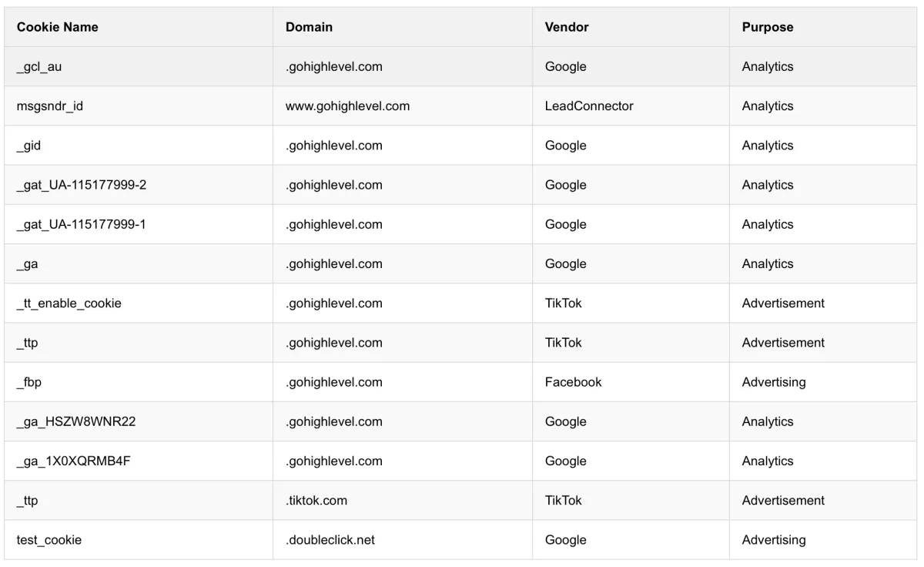924x567 pixels.
Task: Click the Cookie Name column header
Action: pos(58,27)
